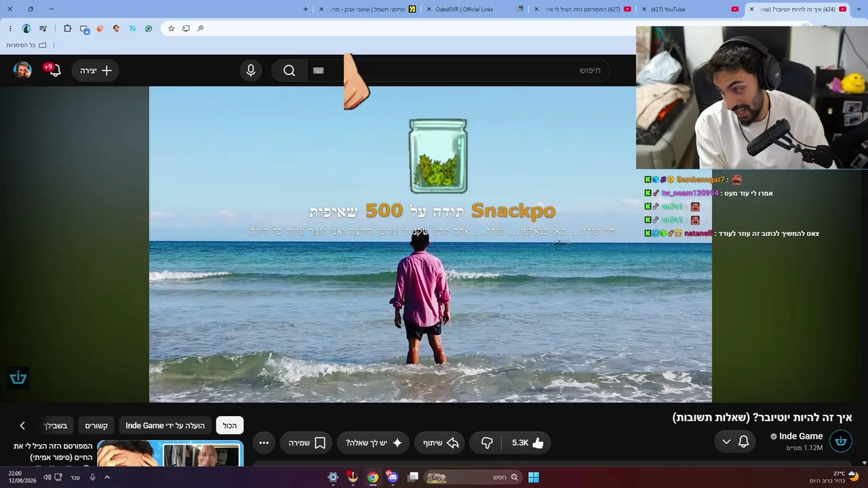Open the YouTube account avatar menu
Image resolution: width=868 pixels, height=488 pixels.
(22, 70)
